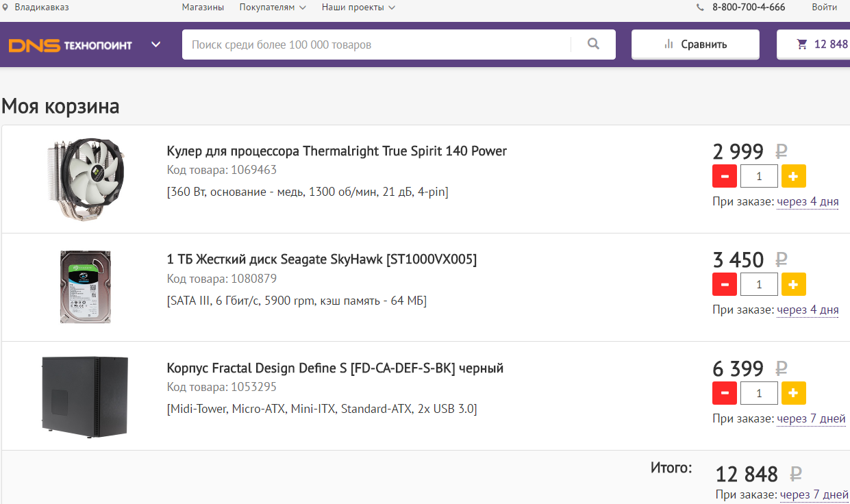The image size is (850, 504).
Task: Click the Войти login link
Action: click(x=824, y=8)
